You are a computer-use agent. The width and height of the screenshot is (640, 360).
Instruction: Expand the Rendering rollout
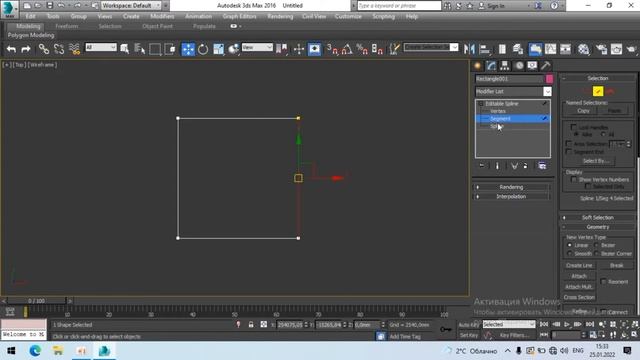tap(511, 187)
